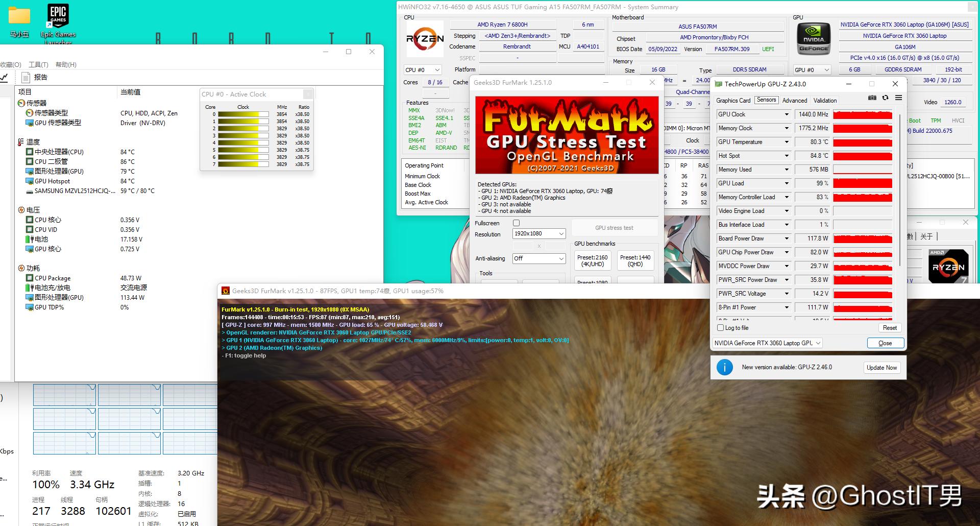Viewport: 980px width, 526px height.
Task: Open the GPU-Z hamburger menu
Action: pyautogui.click(x=898, y=98)
